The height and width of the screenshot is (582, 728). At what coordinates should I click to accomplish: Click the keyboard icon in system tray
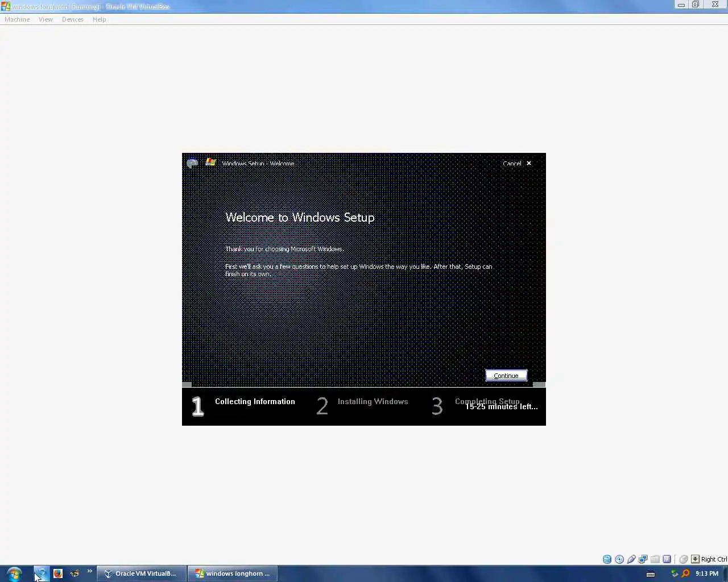pos(651,574)
